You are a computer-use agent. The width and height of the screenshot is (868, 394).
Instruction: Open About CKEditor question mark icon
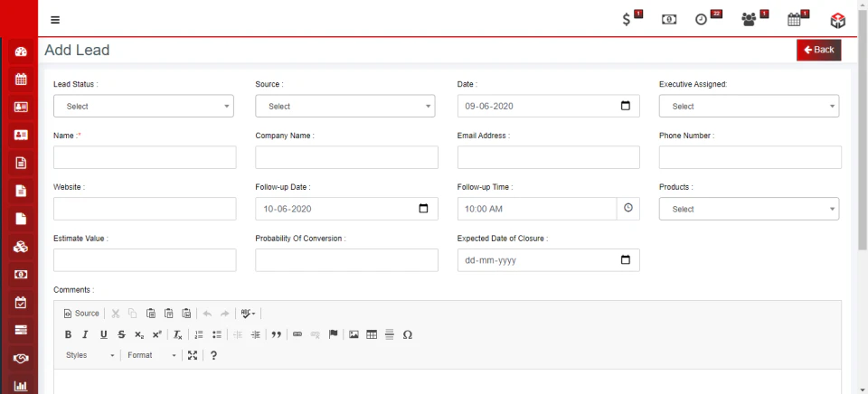213,355
